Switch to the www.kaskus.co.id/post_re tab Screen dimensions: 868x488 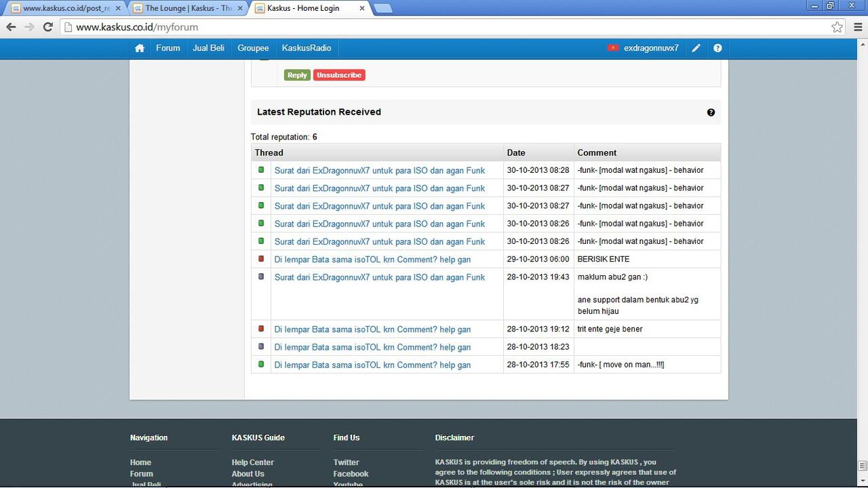[66, 8]
